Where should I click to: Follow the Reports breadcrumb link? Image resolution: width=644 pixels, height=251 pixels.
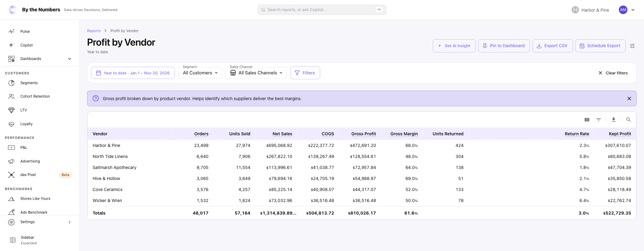tap(94, 31)
